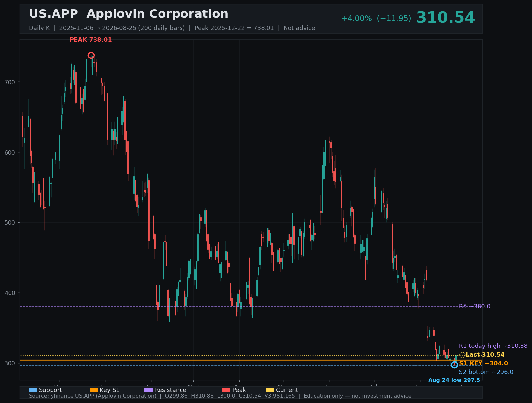This screenshot has width=532, height=403.
Task: Click 'Peak 2025-12-22 = 738.01' in subtitle
Action: click(x=234, y=28)
